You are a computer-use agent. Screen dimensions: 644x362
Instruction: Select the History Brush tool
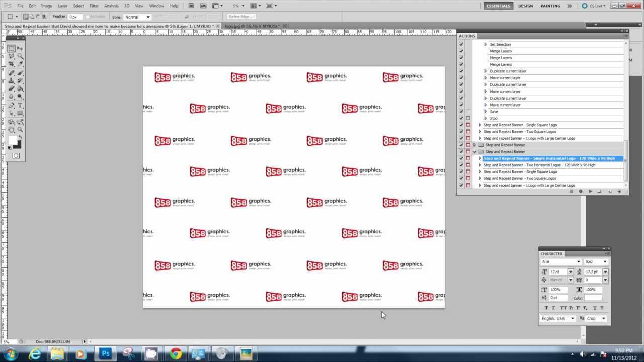click(x=20, y=80)
